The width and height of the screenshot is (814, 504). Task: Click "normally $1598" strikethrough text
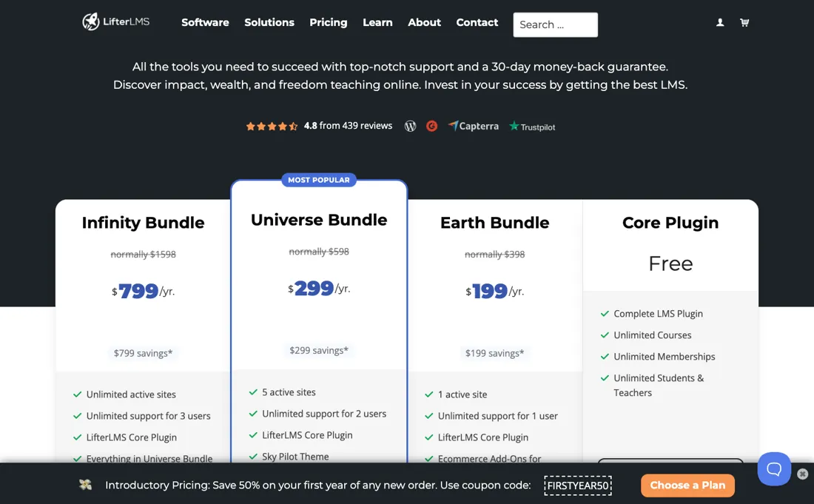click(143, 255)
